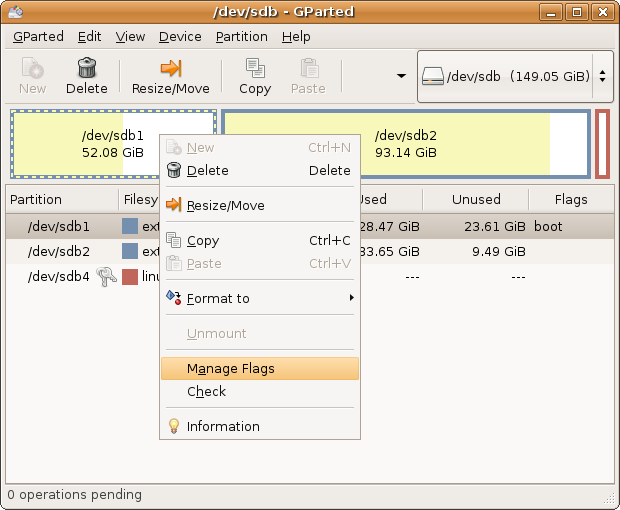The image size is (620, 510).
Task: Click the trash icon beside Delete menu entry
Action: point(174,170)
